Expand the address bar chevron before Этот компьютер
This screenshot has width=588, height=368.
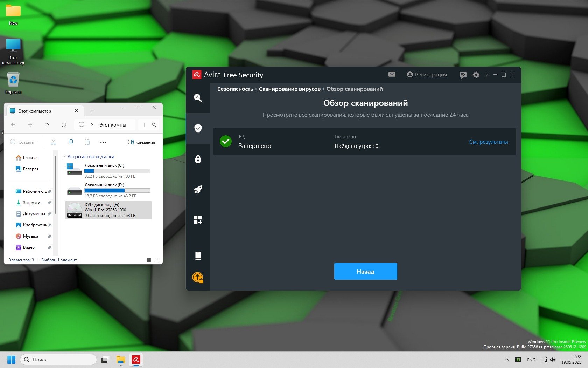click(92, 125)
